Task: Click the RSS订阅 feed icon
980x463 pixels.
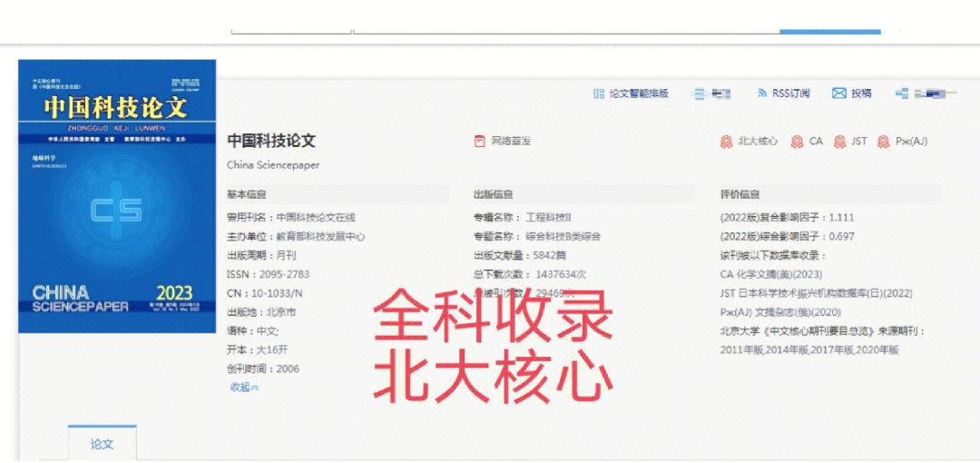Action: click(762, 94)
